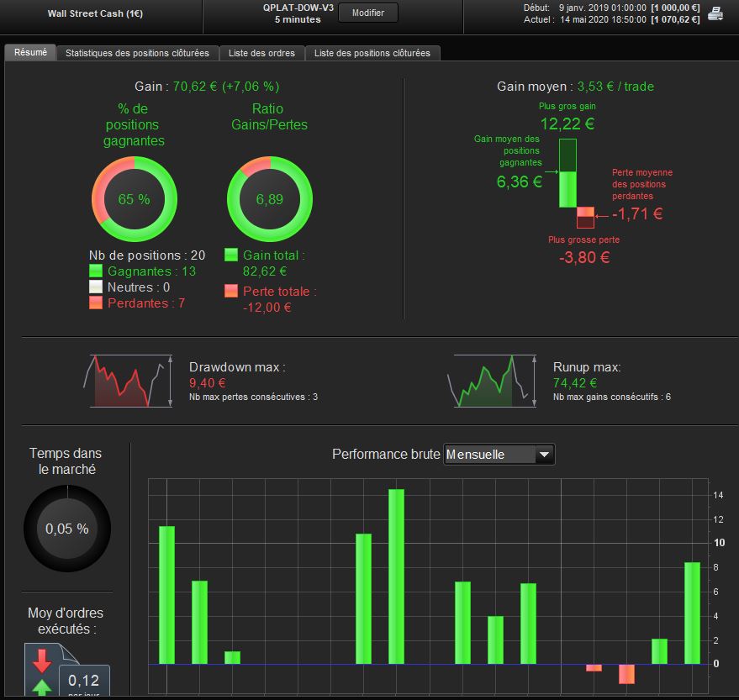Click the Drawdown max 9,40 € value

(208, 383)
